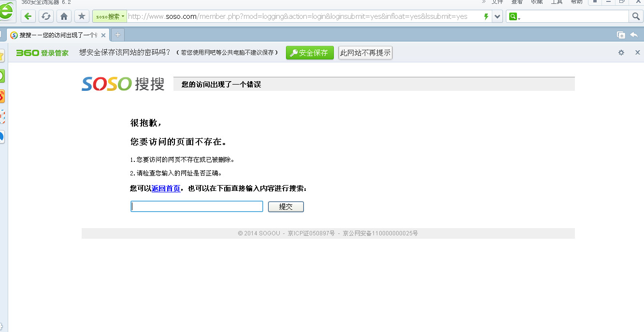Viewport: 644px width, 332px height.
Task: Close the 搜搜 tab
Action: pos(103,35)
